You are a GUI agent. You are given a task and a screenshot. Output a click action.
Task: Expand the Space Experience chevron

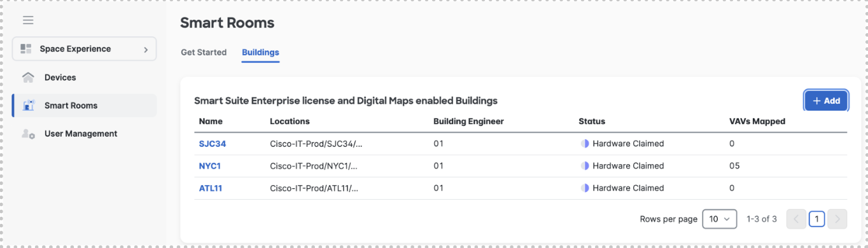(146, 49)
